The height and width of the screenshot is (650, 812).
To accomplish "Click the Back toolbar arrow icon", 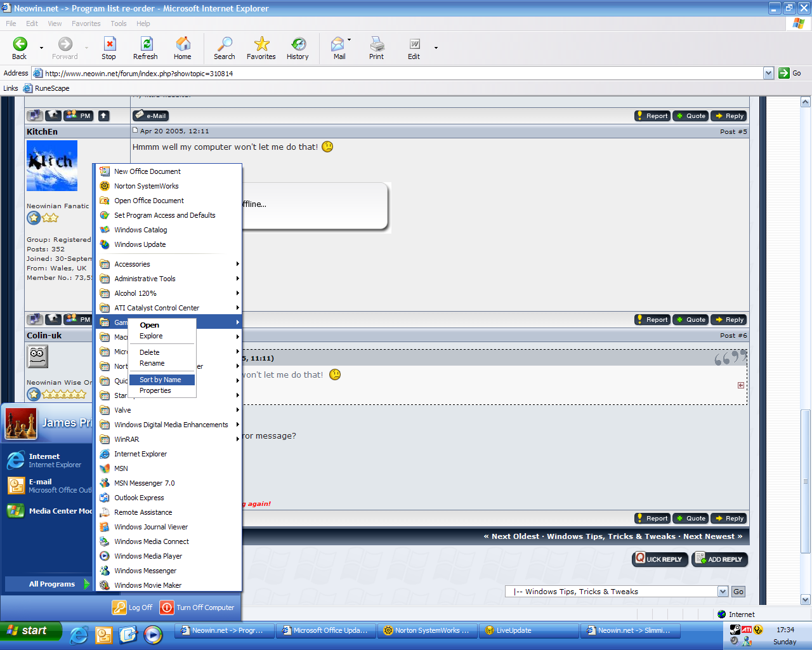I will pyautogui.click(x=20, y=44).
